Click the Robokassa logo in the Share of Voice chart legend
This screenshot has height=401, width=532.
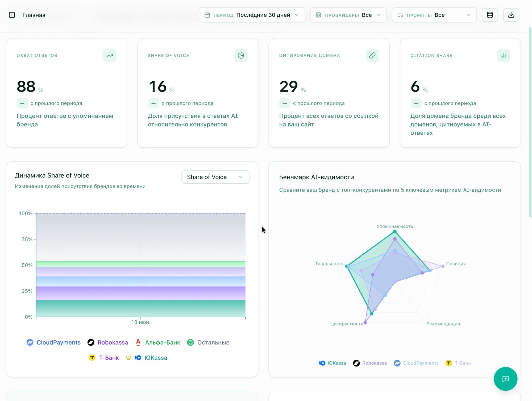click(91, 342)
